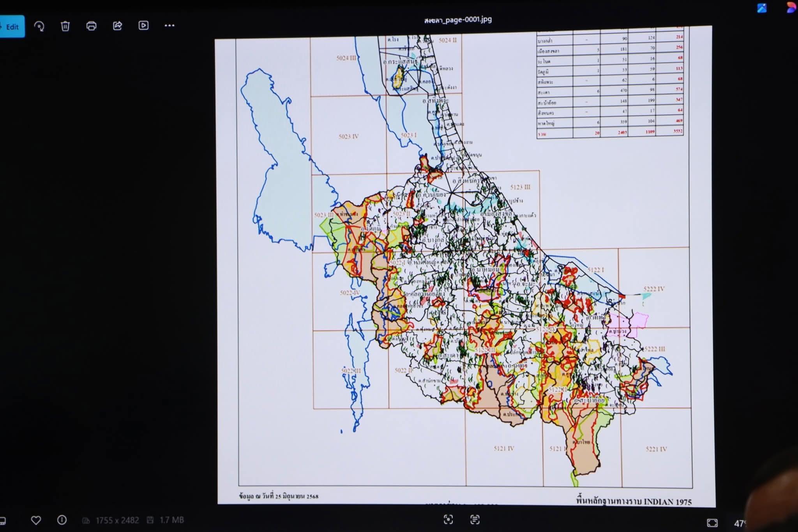Click the image dimensions 1755 x 2482

(117, 520)
